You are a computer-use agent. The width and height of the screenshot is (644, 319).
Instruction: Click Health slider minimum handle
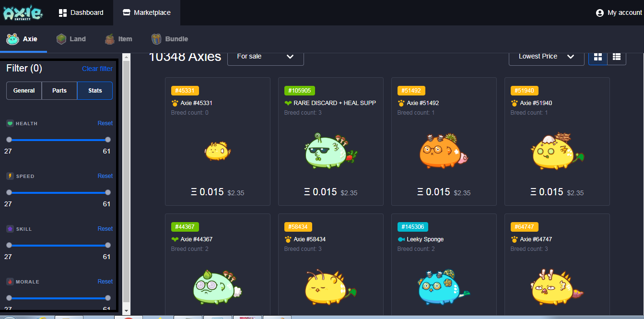pos(9,140)
